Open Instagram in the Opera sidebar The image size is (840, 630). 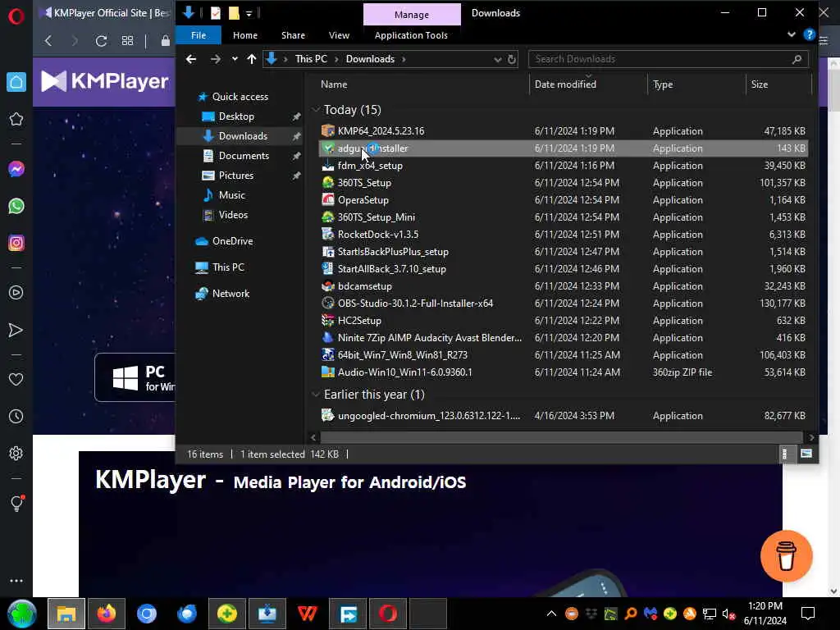pyautogui.click(x=16, y=243)
